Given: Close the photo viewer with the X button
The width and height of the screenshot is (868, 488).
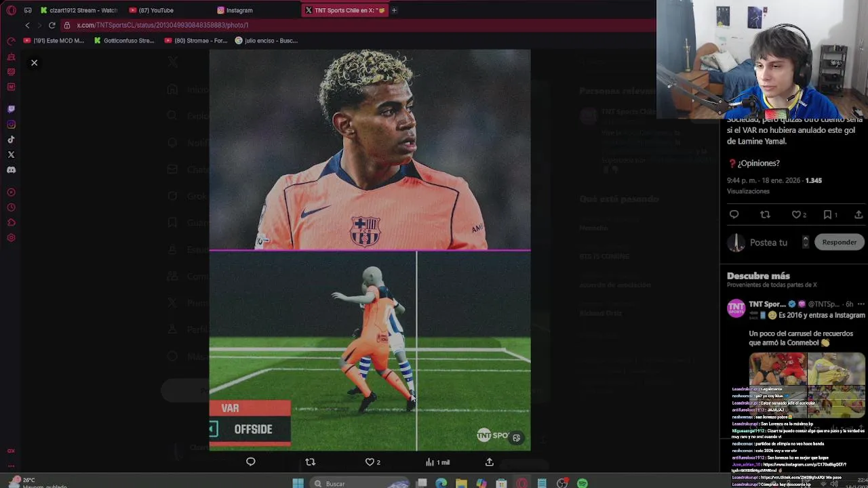Looking at the screenshot, I should click(x=34, y=62).
